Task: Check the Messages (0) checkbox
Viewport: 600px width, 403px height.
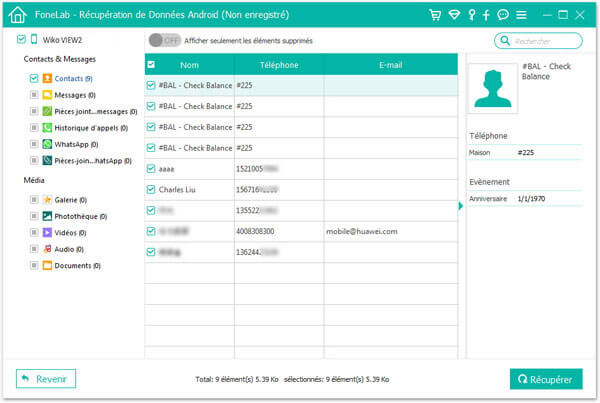Action: 34,95
